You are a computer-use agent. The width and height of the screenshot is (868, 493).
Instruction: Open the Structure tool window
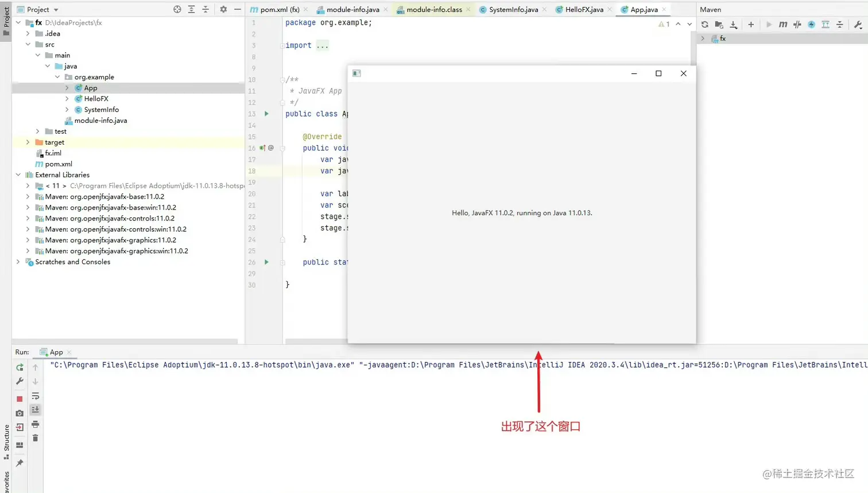6,442
